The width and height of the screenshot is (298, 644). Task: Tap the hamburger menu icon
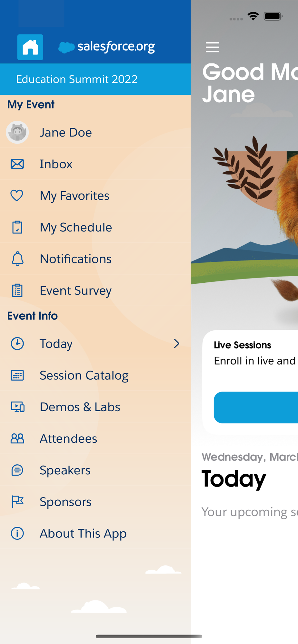tap(212, 47)
